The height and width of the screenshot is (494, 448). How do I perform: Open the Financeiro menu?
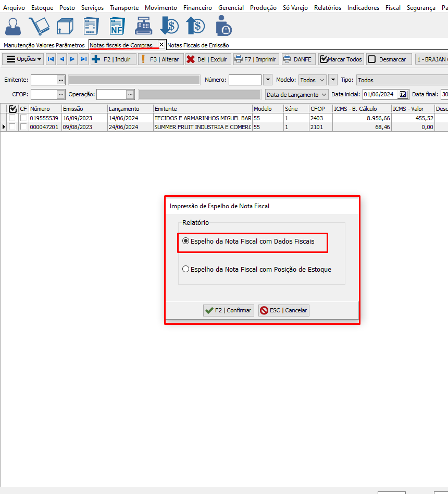[x=197, y=8]
